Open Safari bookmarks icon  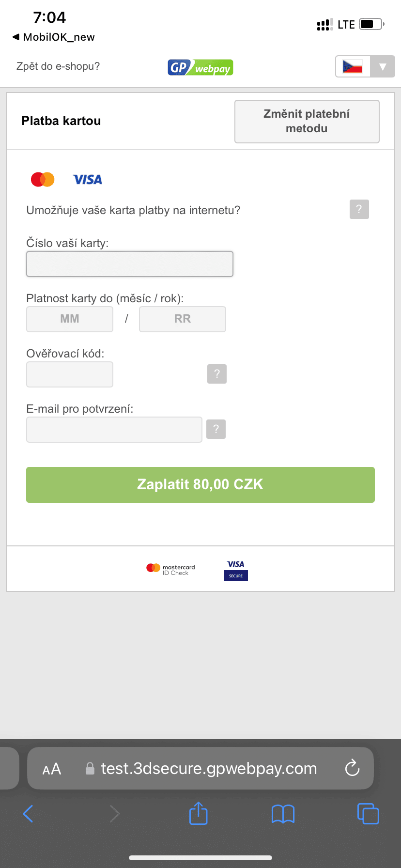coord(283,814)
